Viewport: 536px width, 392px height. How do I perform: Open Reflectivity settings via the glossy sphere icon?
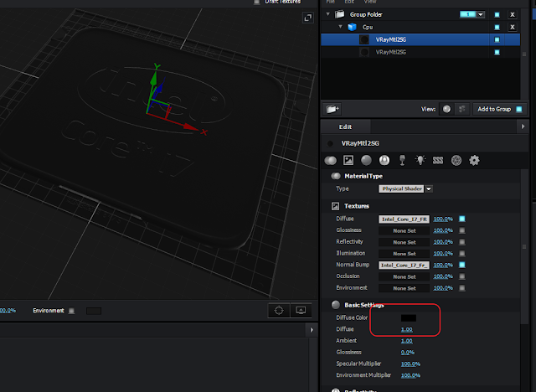coord(384,160)
